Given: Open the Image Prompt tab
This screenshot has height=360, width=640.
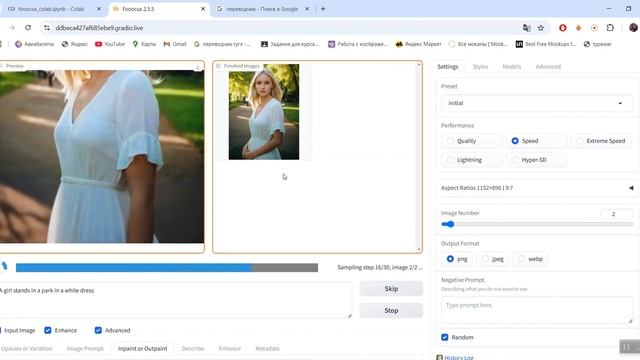Looking at the screenshot, I should (x=85, y=349).
